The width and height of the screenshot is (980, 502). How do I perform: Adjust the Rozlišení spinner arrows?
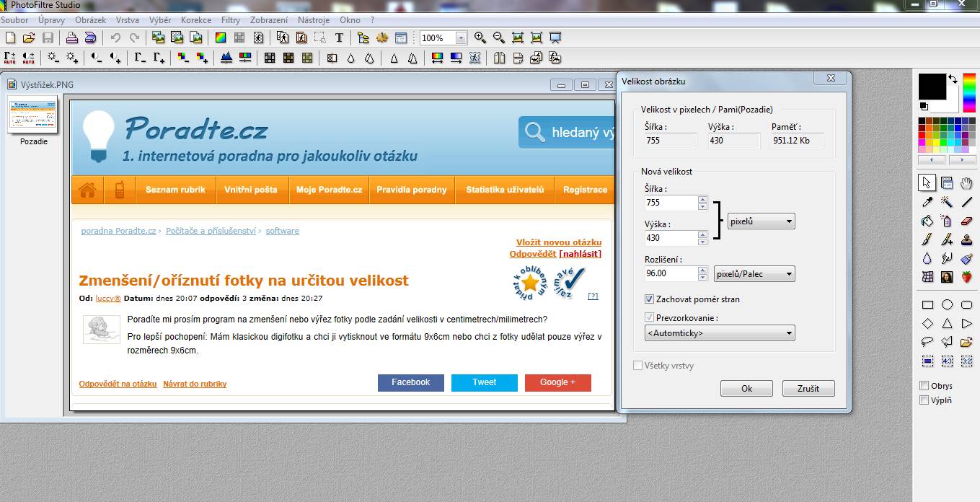coord(703,273)
